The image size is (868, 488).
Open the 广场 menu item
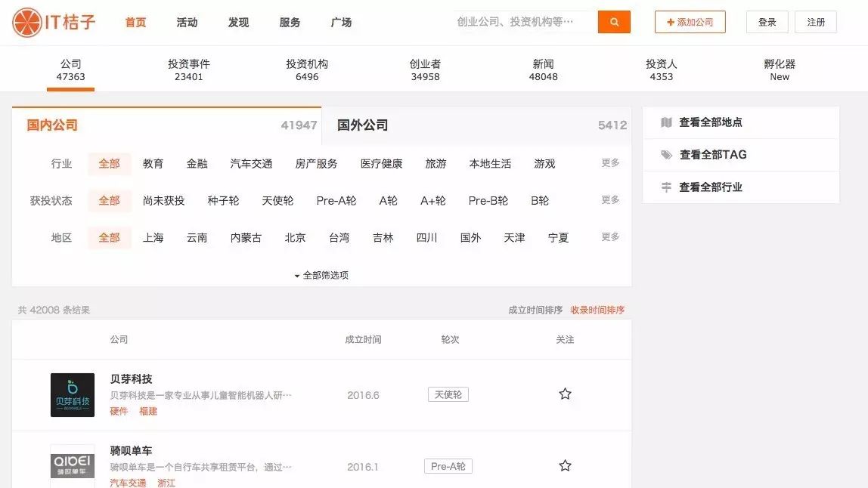[341, 23]
